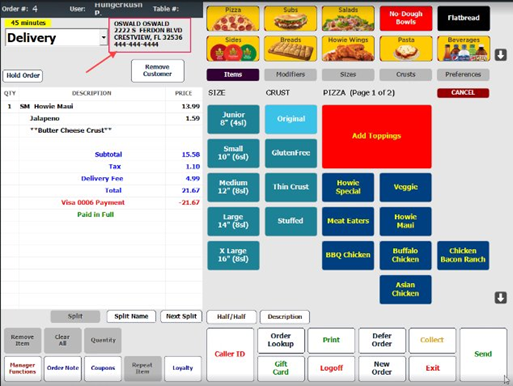This screenshot has width=513, height=386.
Task: Open the Breads category icon
Action: coord(290,49)
